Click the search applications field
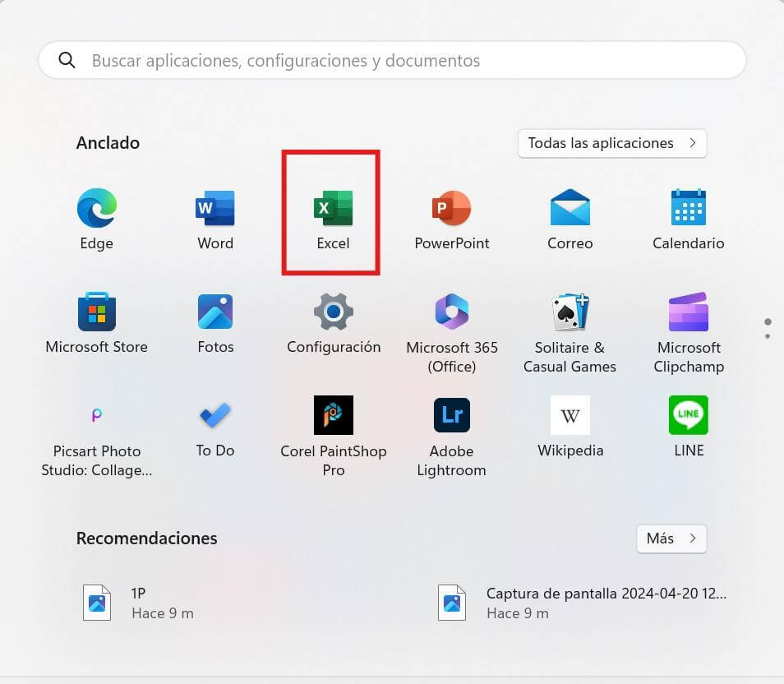 392,60
